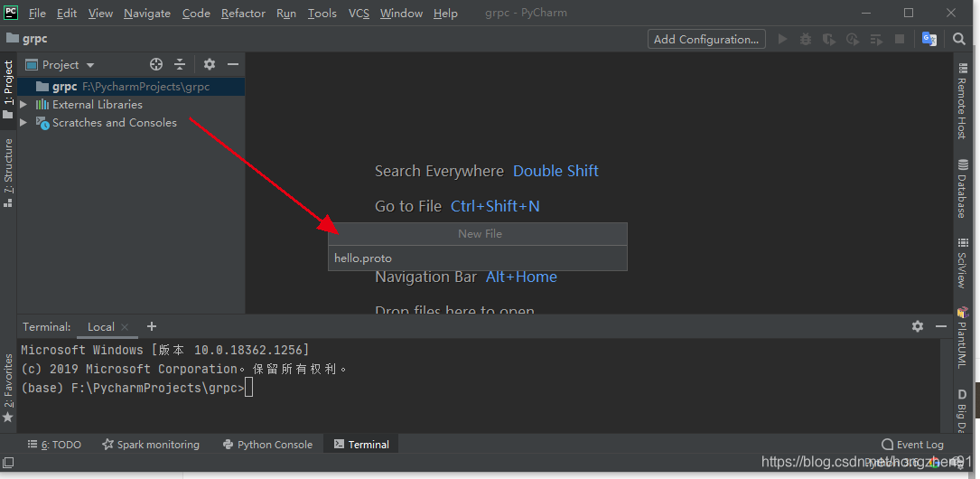Click Add Configuration button

coord(706,39)
